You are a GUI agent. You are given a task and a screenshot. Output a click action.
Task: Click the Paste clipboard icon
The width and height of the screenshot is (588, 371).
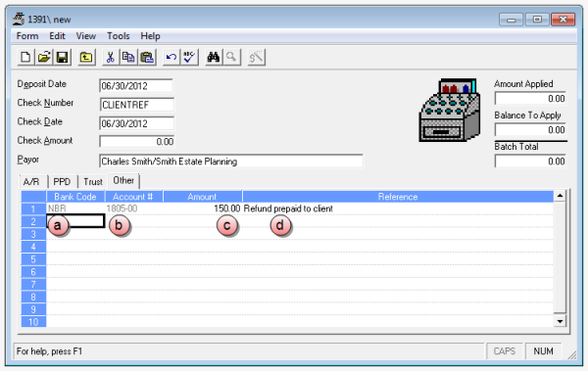(x=147, y=58)
